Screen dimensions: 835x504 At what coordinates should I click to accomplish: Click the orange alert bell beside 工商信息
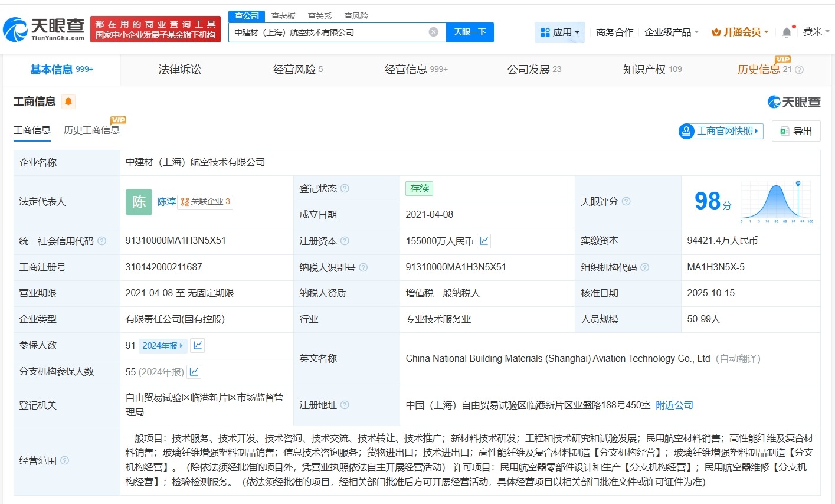tap(68, 102)
